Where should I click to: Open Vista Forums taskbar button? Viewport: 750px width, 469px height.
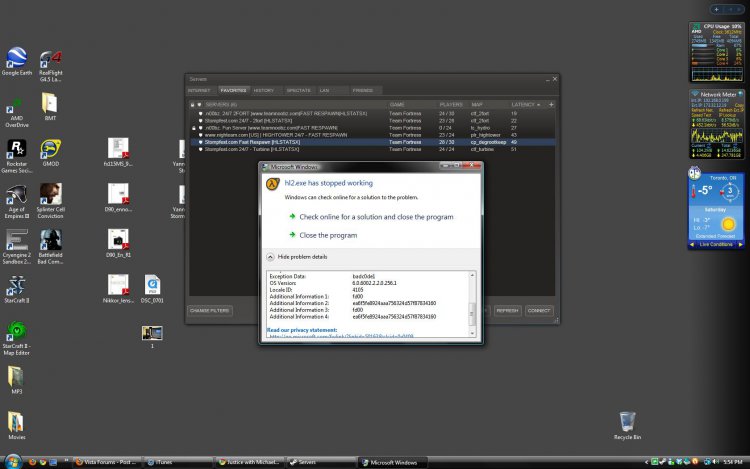[x=107, y=462]
